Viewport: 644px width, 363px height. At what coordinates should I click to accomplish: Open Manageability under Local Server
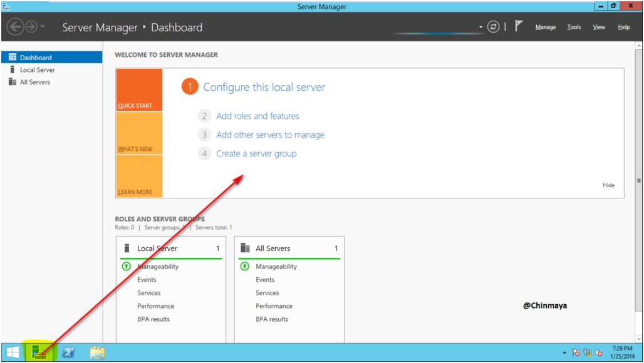(x=158, y=267)
